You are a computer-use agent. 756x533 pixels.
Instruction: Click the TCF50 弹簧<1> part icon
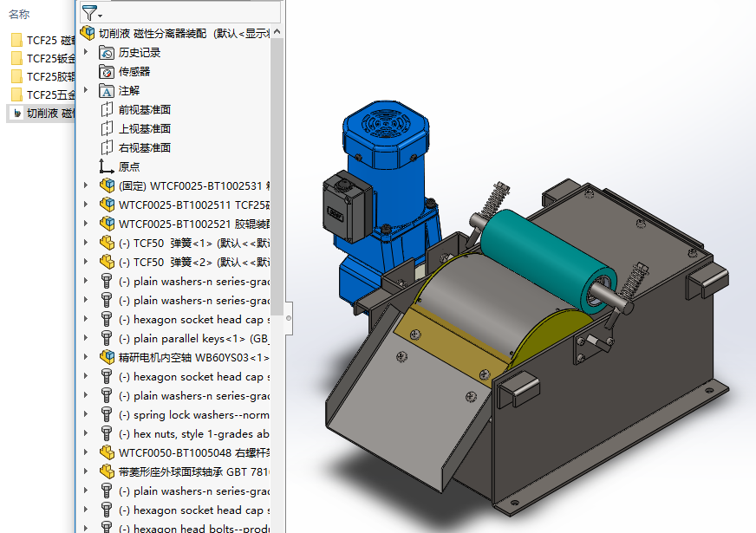point(107,243)
